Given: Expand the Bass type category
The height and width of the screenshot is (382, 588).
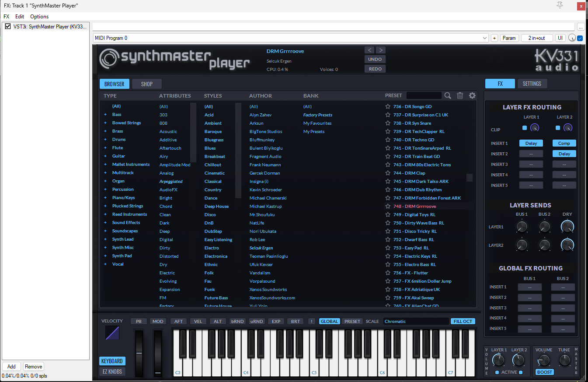Looking at the screenshot, I should (x=105, y=115).
